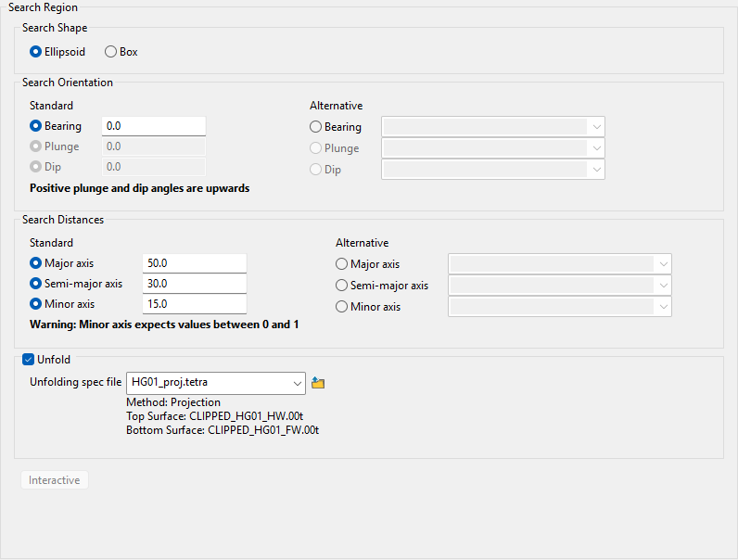Select the Standard Minor axis radio button
Screen dimensions: 738x560
click(36, 304)
